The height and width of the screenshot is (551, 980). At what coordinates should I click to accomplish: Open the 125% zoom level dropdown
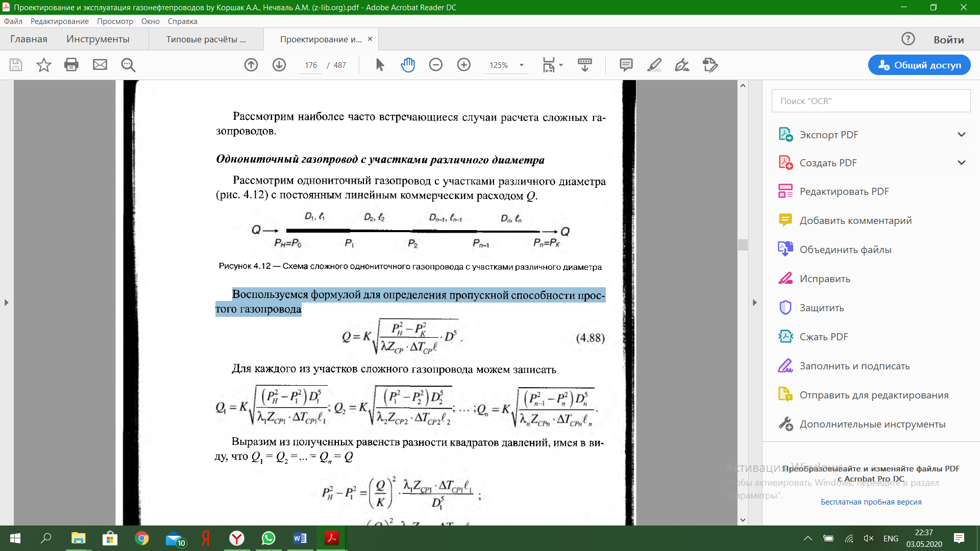(x=522, y=65)
